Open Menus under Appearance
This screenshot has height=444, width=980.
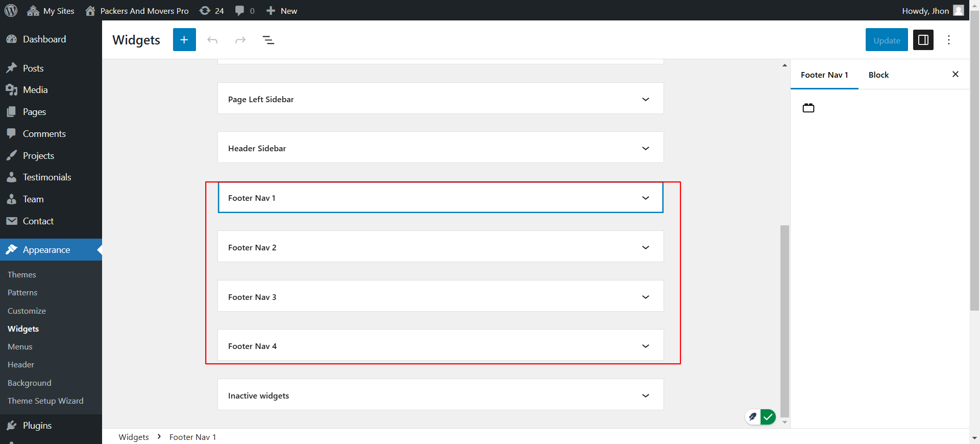pyautogui.click(x=20, y=346)
